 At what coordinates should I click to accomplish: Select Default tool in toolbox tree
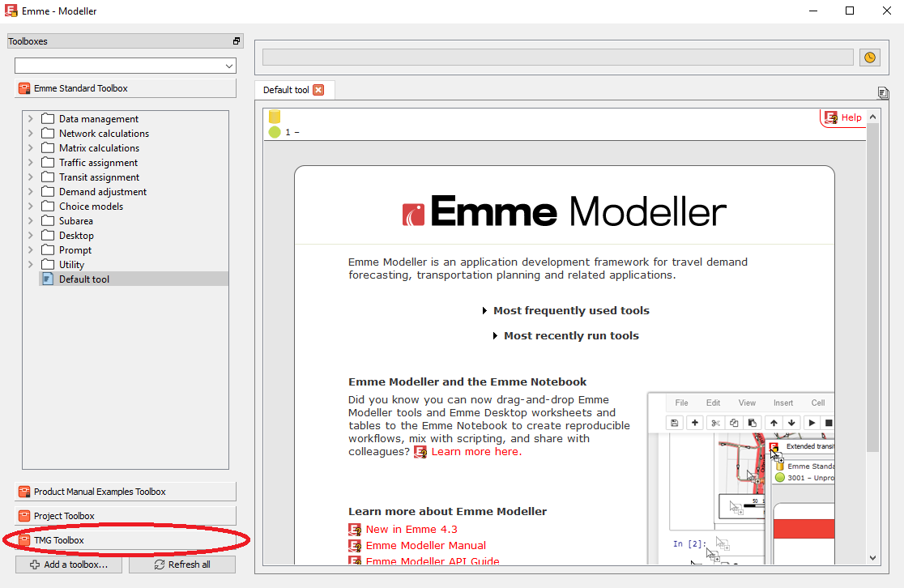83,279
